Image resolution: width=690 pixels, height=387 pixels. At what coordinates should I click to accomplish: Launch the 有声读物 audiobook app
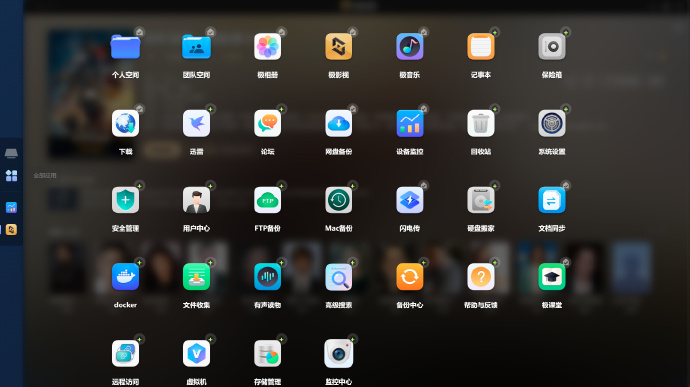pyautogui.click(x=268, y=277)
